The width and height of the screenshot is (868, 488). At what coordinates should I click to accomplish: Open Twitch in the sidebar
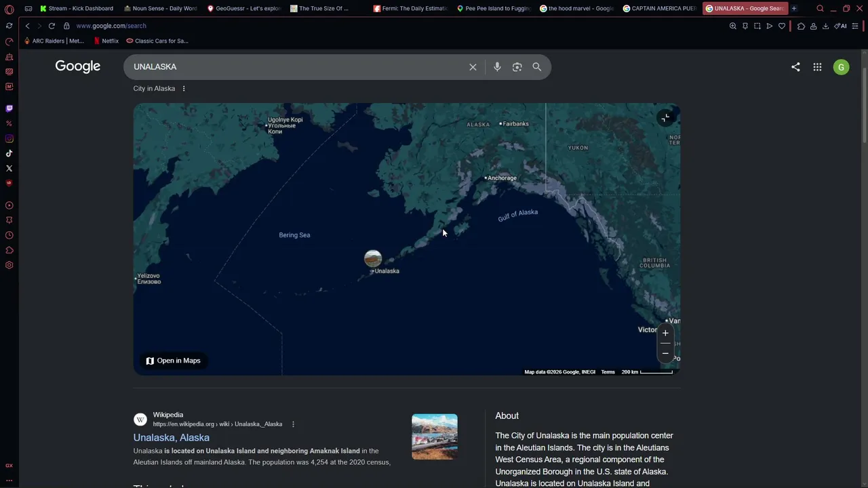(x=9, y=108)
